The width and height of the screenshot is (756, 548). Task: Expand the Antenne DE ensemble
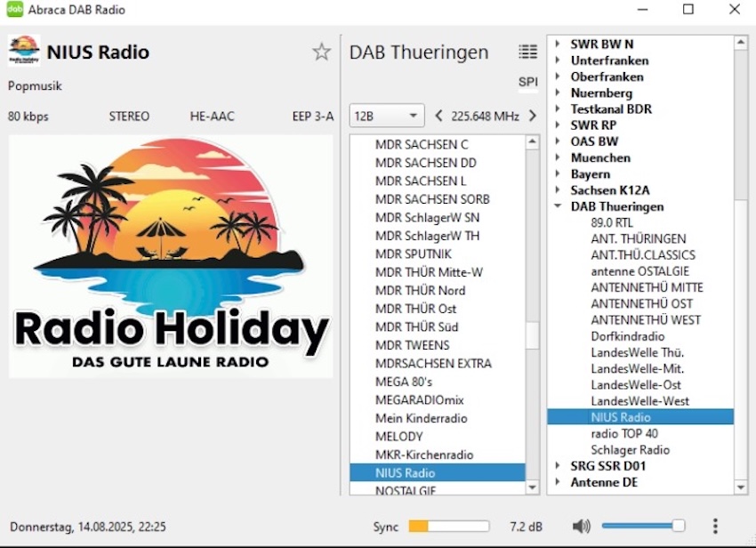[x=558, y=482]
